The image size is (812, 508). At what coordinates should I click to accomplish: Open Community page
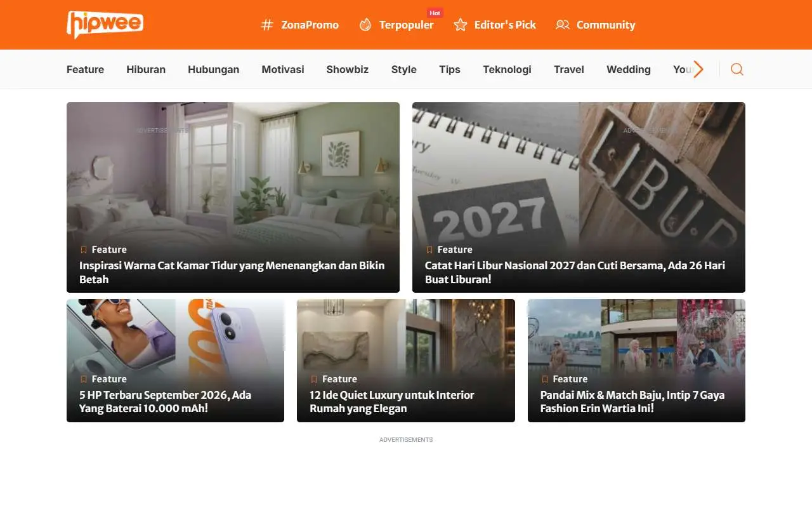pos(606,25)
